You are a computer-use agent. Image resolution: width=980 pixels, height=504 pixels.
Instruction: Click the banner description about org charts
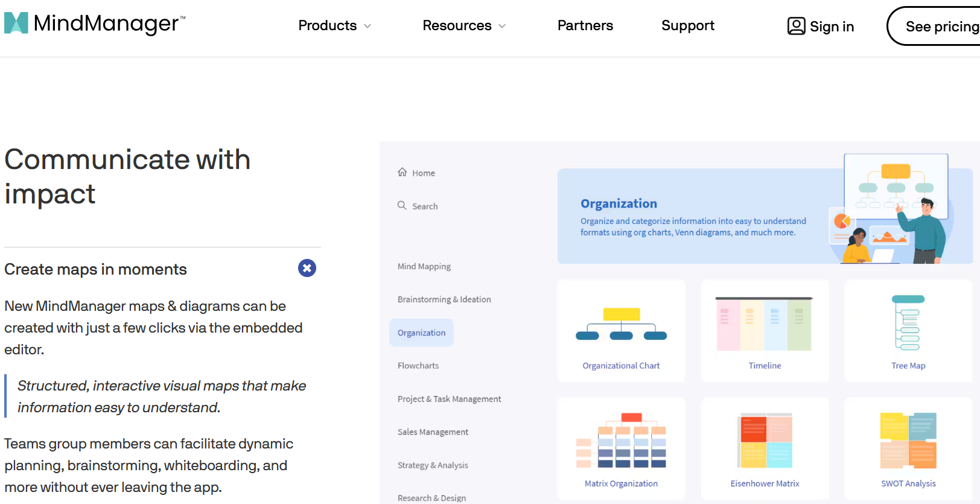[x=693, y=227]
